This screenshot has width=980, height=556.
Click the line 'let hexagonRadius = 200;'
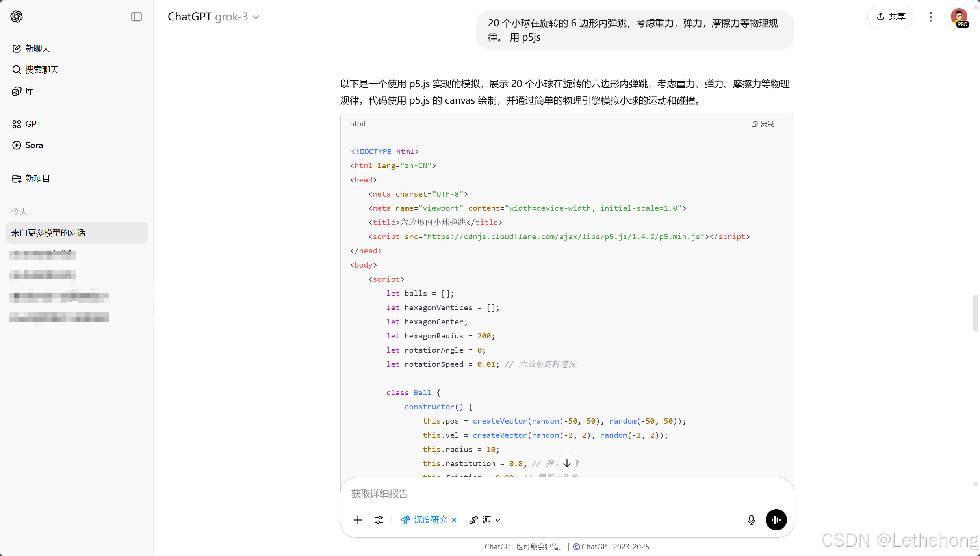(440, 336)
